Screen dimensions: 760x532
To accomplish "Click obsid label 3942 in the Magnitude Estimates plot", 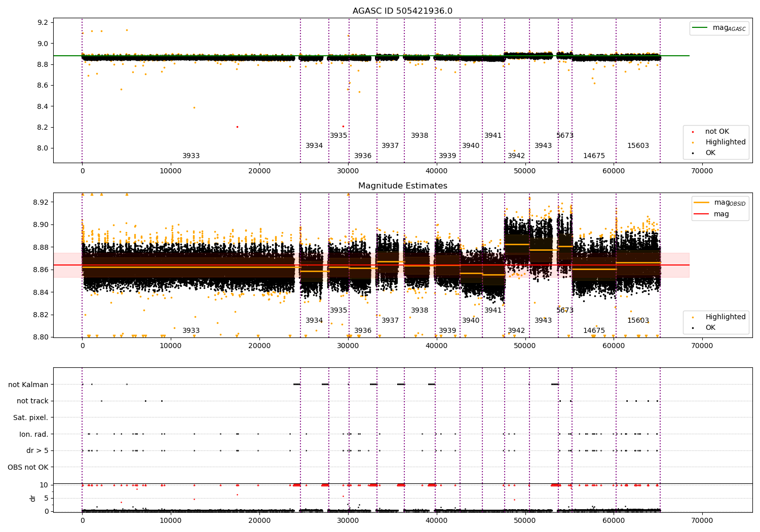I will (x=516, y=331).
